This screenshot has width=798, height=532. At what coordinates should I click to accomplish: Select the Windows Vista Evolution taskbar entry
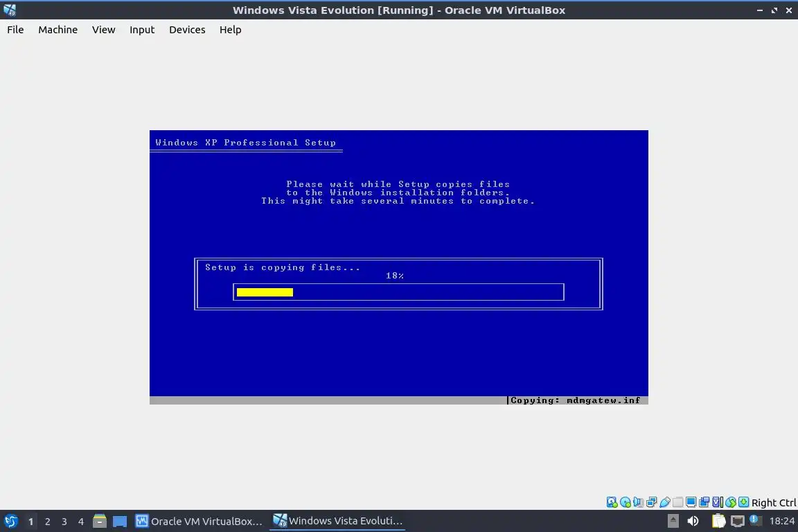pyautogui.click(x=338, y=522)
